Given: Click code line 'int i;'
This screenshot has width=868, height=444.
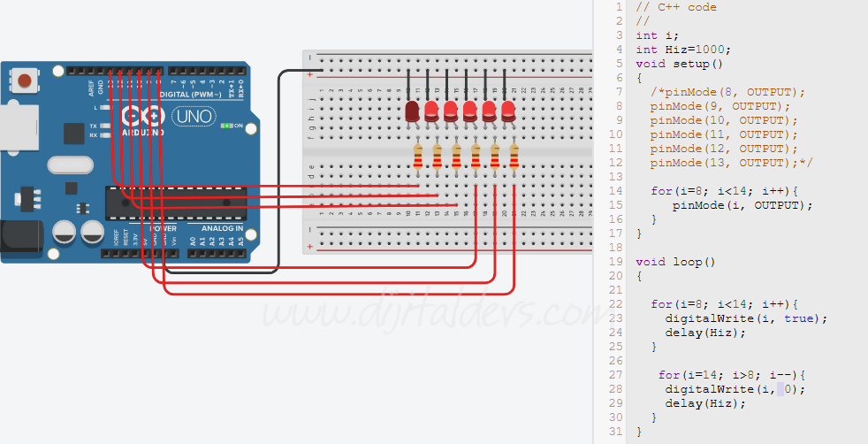Looking at the screenshot, I should tap(657, 35).
